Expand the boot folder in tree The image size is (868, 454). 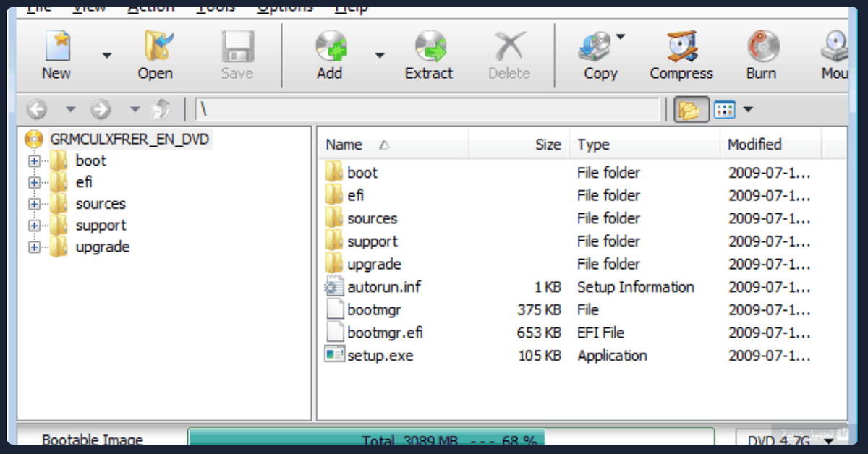click(x=34, y=161)
